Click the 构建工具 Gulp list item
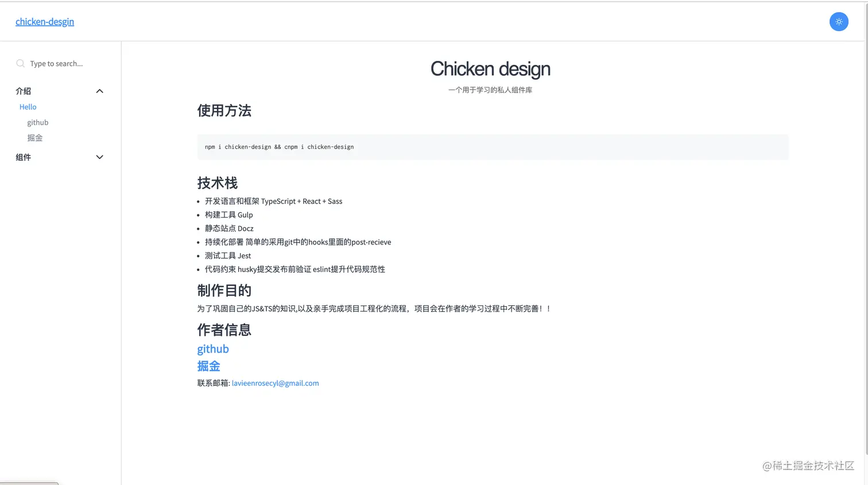This screenshot has height=485, width=868. [229, 215]
